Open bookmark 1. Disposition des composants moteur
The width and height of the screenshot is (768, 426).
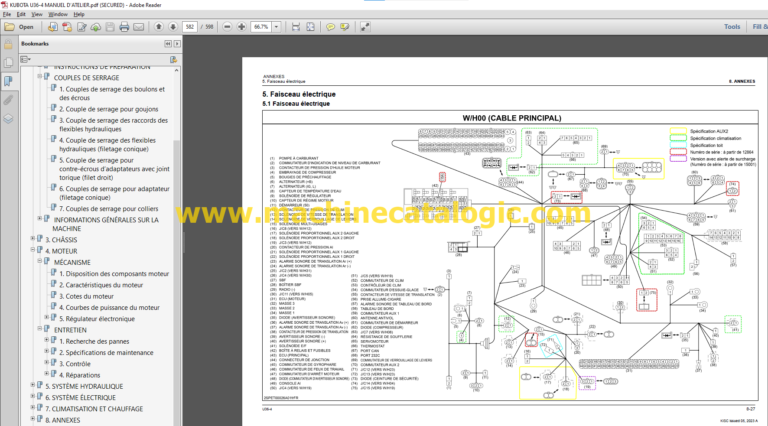click(x=114, y=274)
